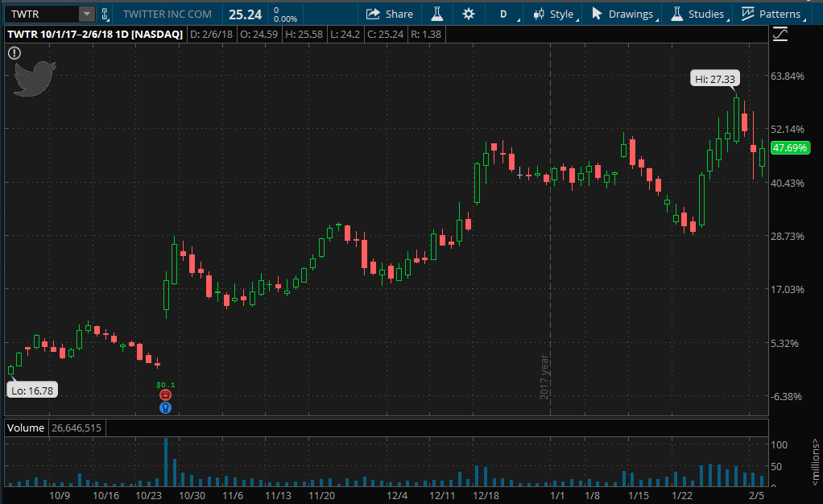The width and height of the screenshot is (823, 504).
Task: Click the Share button
Action: pyautogui.click(x=390, y=14)
